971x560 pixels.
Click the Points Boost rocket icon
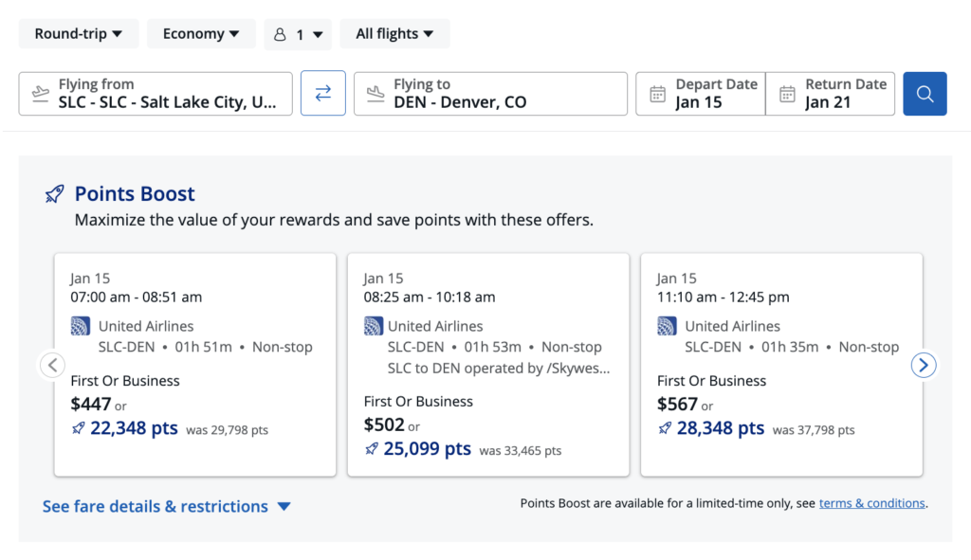click(x=54, y=192)
